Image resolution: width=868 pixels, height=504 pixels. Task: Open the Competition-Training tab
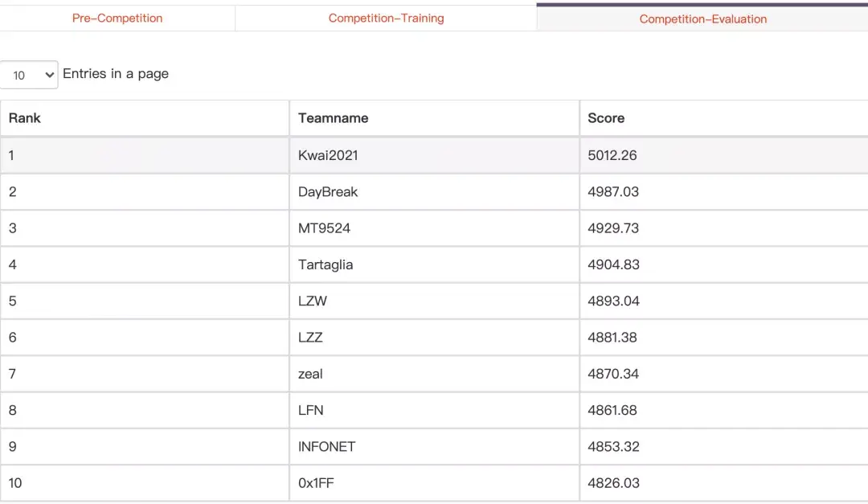[386, 18]
